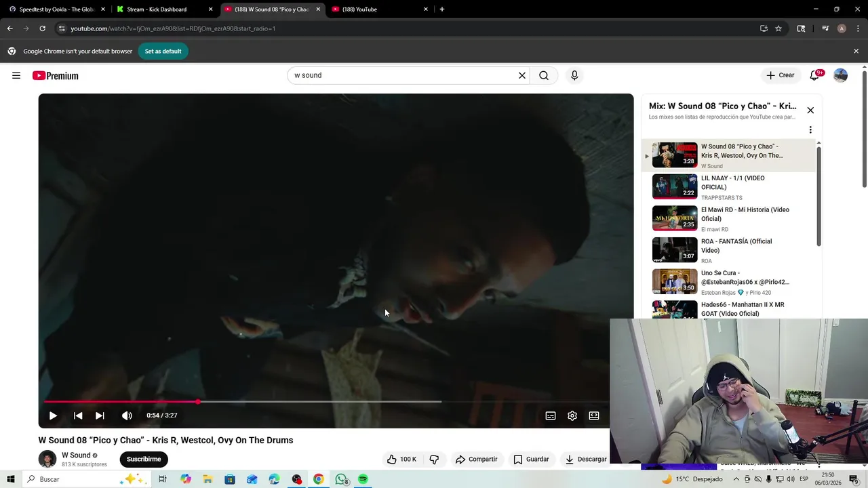Open the YouTube hamburger guide menu

pyautogui.click(x=16, y=75)
